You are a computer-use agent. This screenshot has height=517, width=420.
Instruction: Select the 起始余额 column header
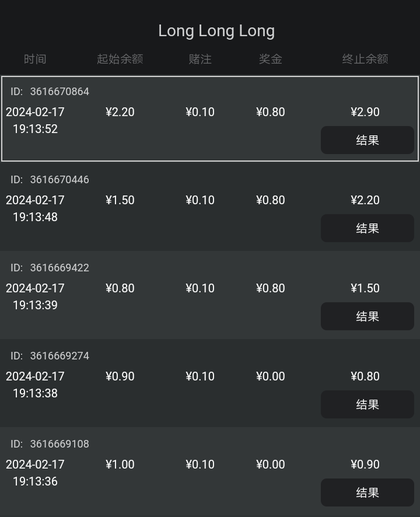pyautogui.click(x=120, y=59)
